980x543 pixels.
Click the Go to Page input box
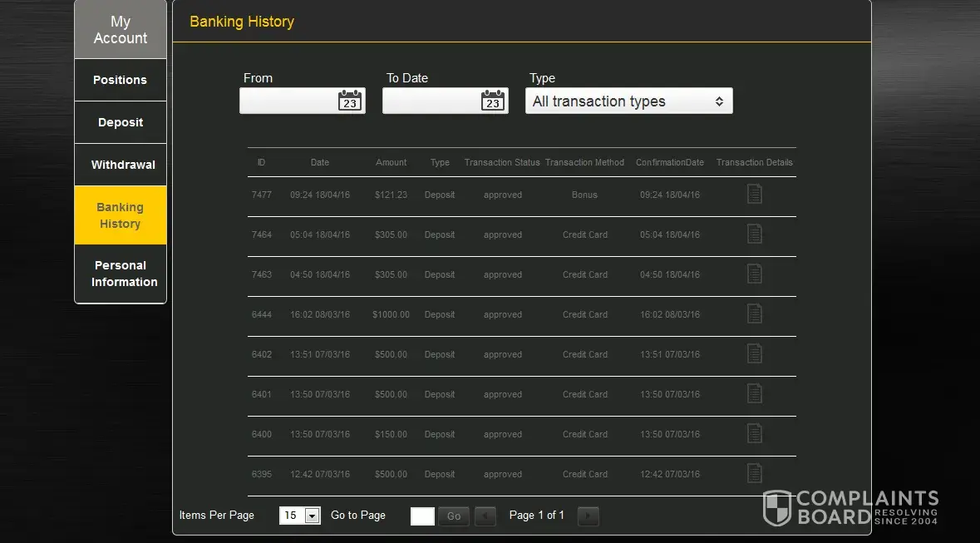point(422,516)
